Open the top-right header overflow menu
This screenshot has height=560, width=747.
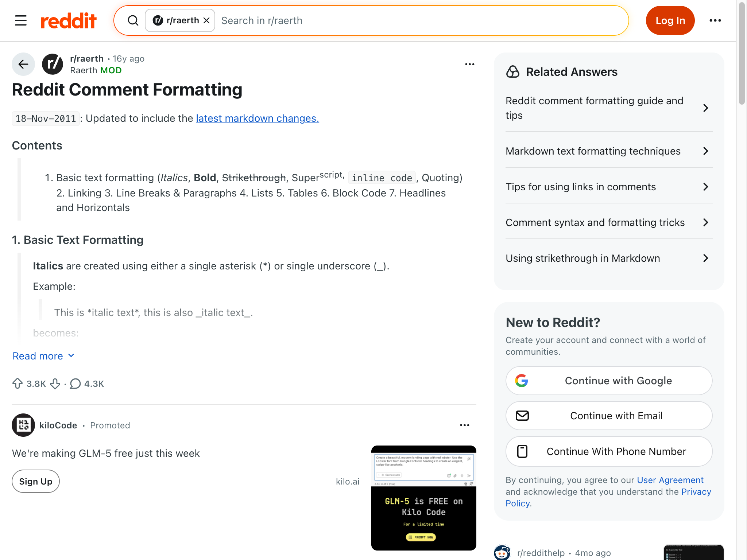click(715, 21)
